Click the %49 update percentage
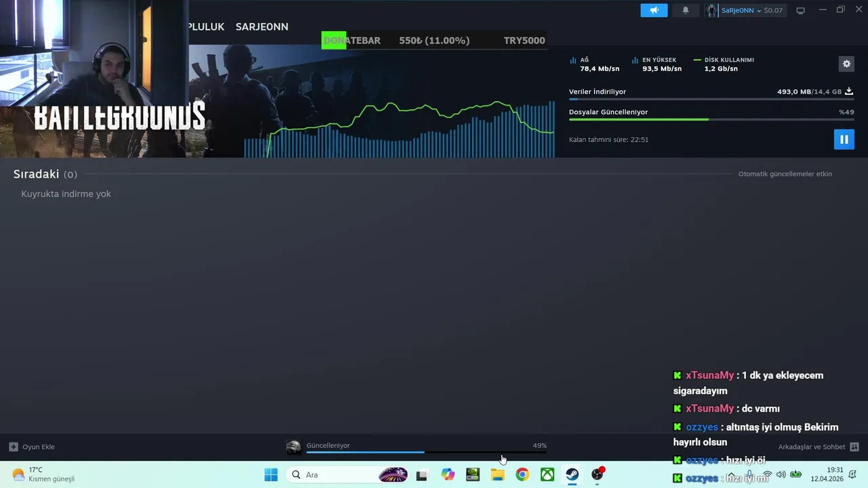The image size is (868, 488). (x=846, y=112)
